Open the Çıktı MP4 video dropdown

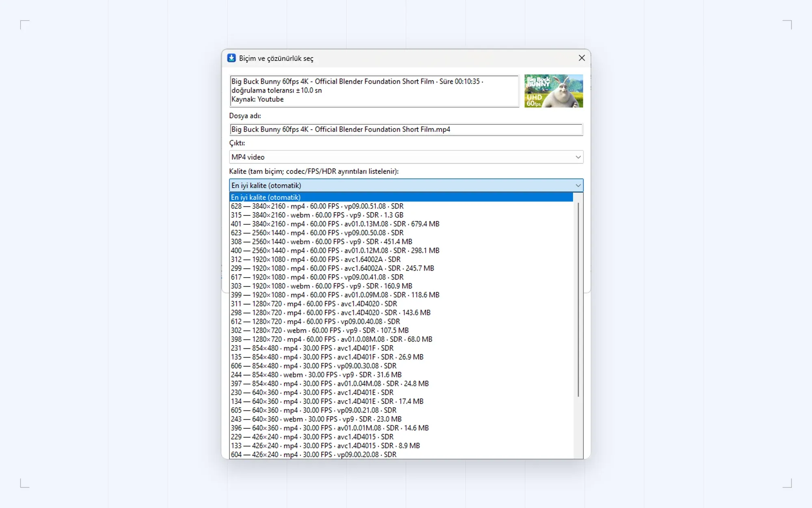point(406,157)
